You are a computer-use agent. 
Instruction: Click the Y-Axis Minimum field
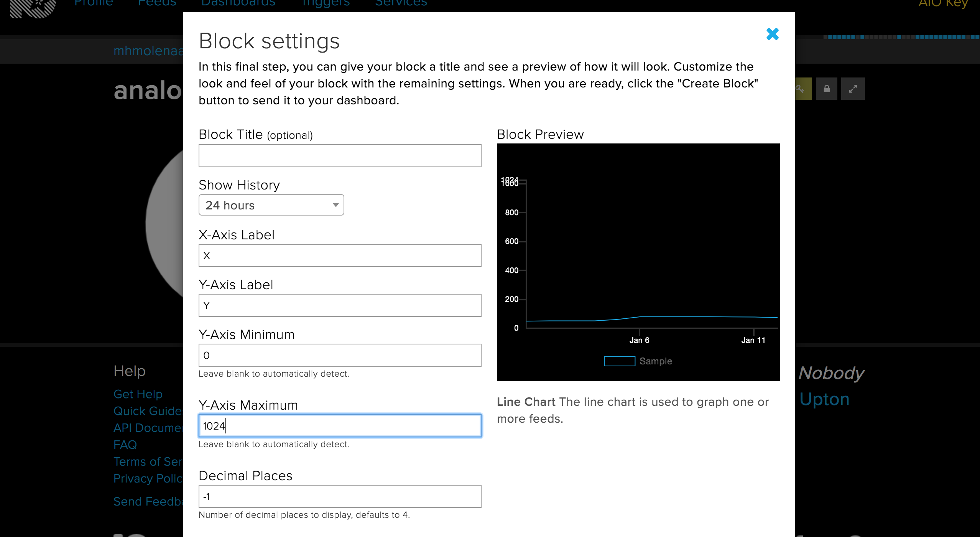coord(340,355)
